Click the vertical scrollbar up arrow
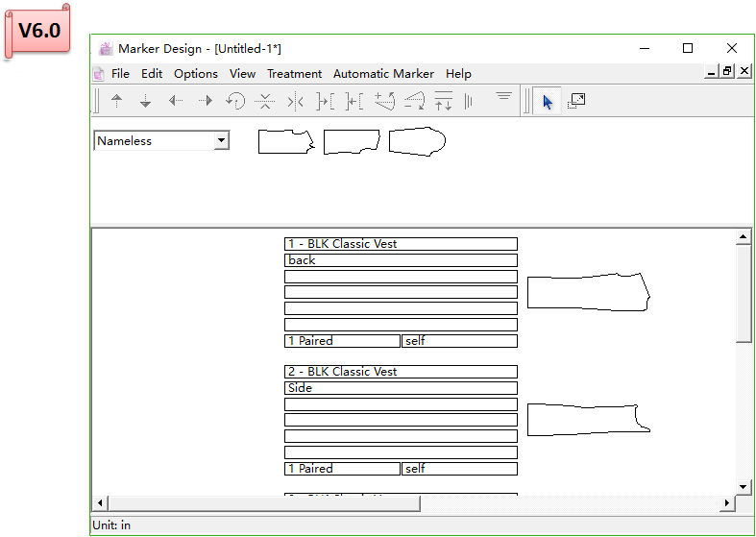Viewport: 756px width, 537px height. click(743, 236)
